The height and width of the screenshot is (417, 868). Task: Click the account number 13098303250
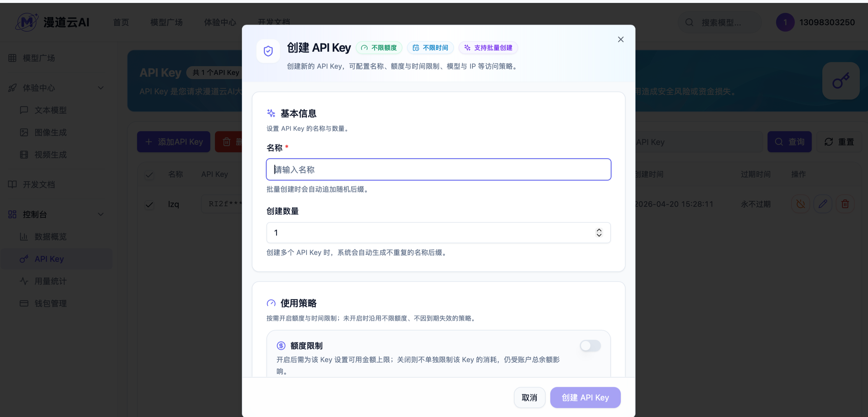point(827,22)
